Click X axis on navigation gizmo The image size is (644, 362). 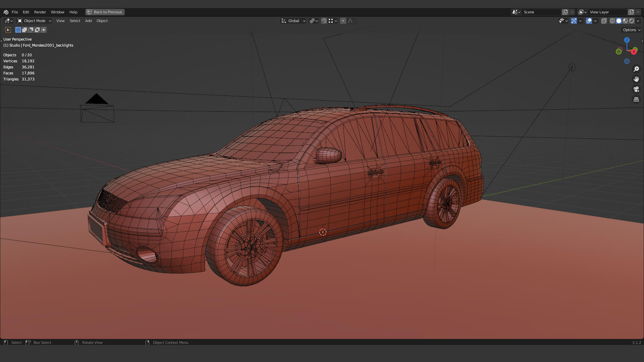[634, 52]
